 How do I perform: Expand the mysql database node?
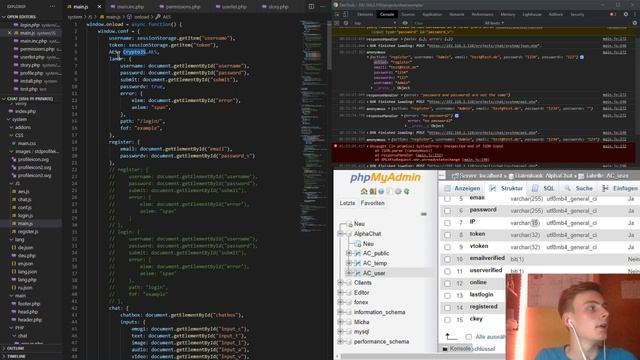tap(340, 332)
